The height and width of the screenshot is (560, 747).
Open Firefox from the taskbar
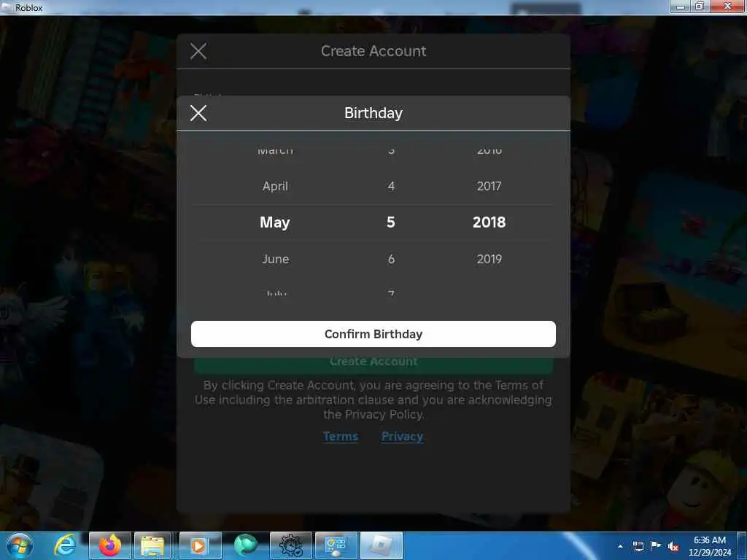pos(109,545)
